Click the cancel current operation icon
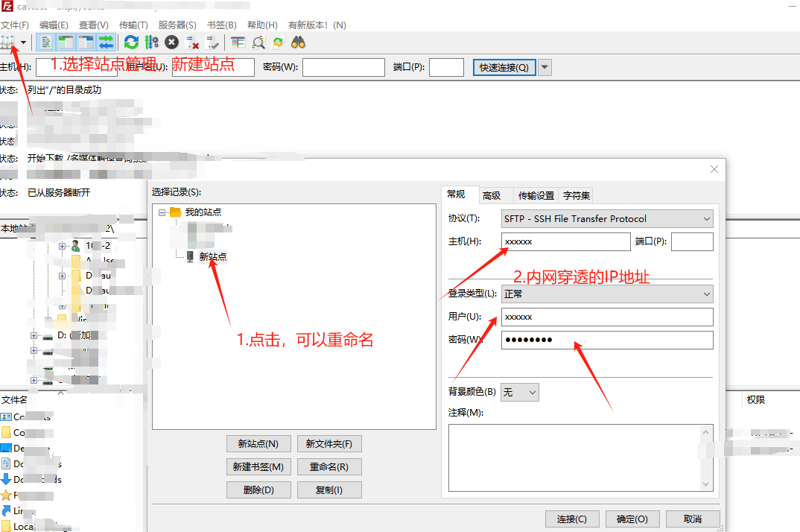The width and height of the screenshot is (800, 532). point(172,42)
